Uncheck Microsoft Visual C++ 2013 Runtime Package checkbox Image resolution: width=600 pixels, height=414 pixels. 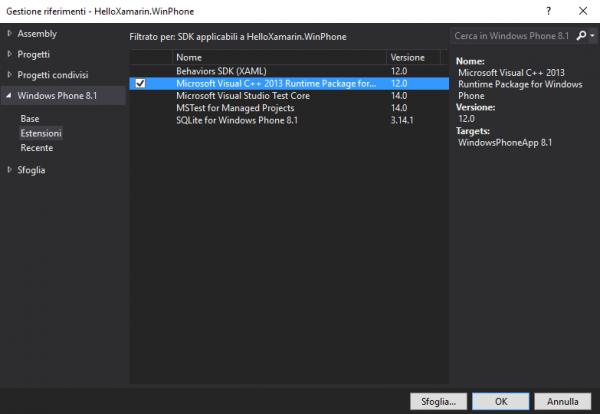click(x=140, y=83)
